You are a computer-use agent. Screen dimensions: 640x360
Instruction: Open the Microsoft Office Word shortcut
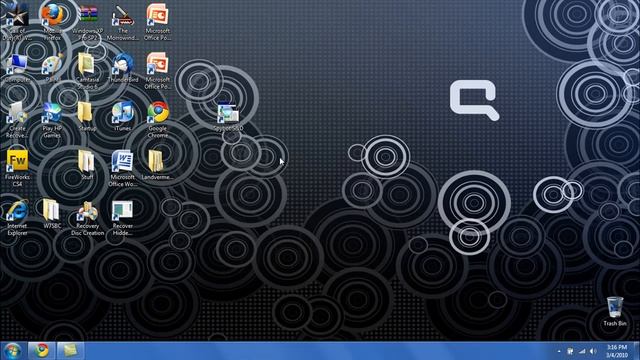point(122,162)
